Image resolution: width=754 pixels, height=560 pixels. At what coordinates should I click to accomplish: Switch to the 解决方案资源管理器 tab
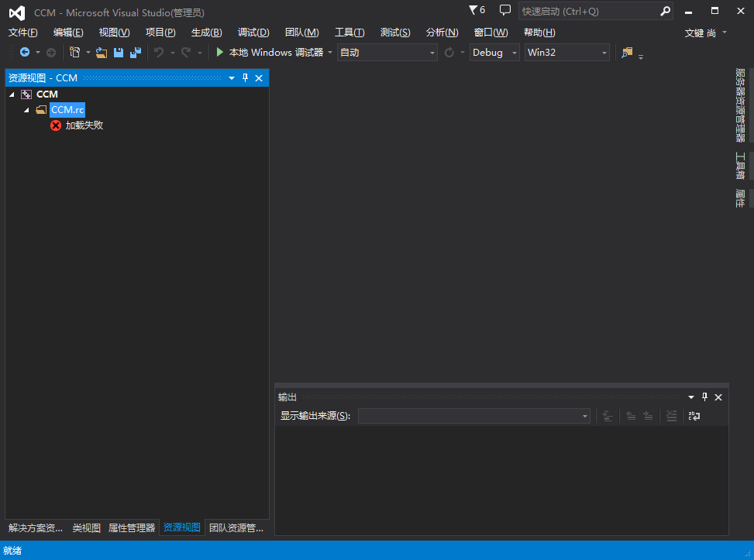(x=36, y=527)
